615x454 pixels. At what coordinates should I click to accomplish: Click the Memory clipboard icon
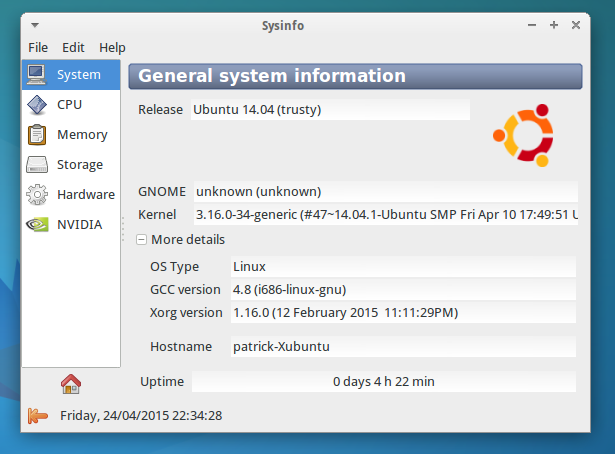click(x=37, y=134)
